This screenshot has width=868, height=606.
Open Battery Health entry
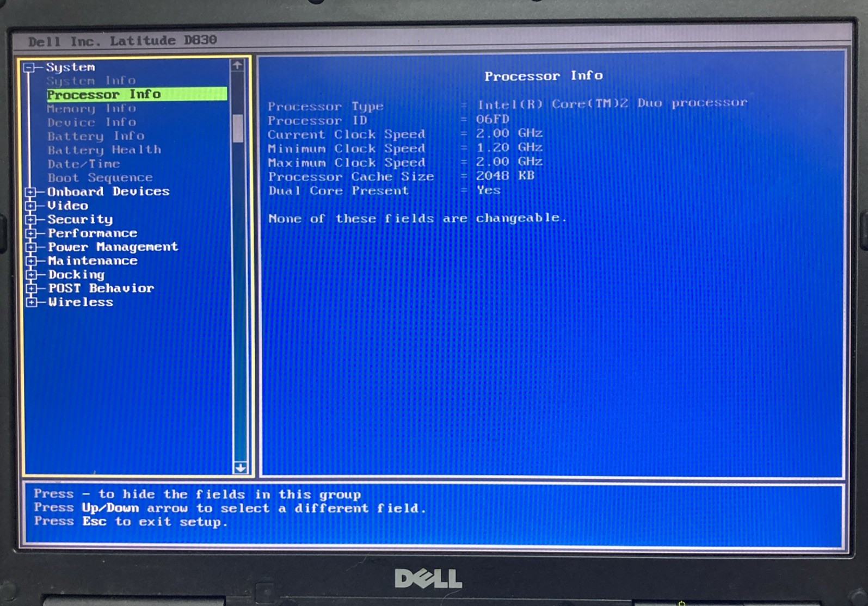pos(104,150)
